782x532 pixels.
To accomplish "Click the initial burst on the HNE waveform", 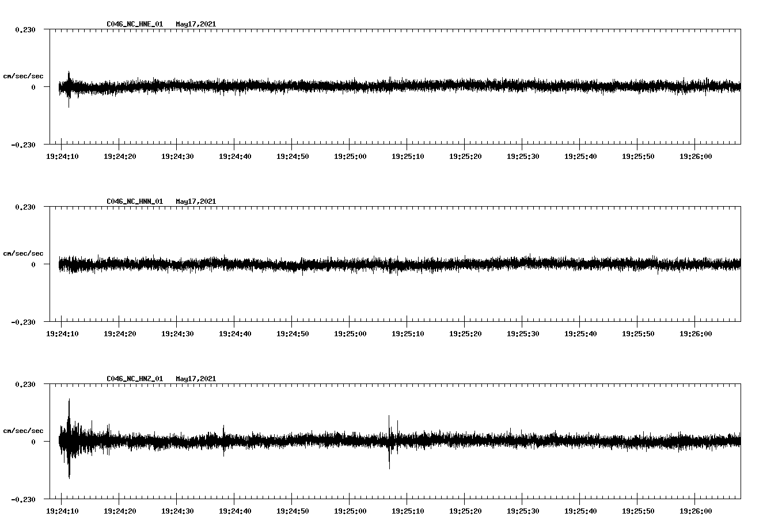I will 68,86.
